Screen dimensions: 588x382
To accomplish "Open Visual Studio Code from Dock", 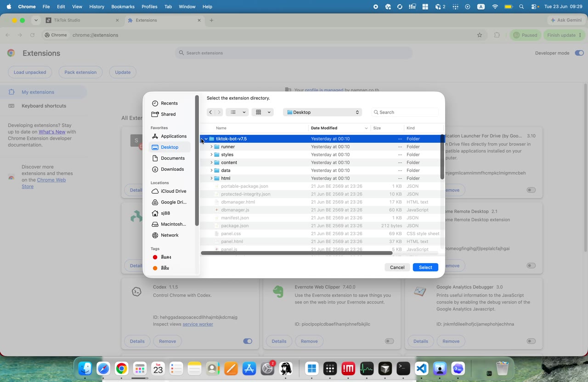I will pos(422,368).
